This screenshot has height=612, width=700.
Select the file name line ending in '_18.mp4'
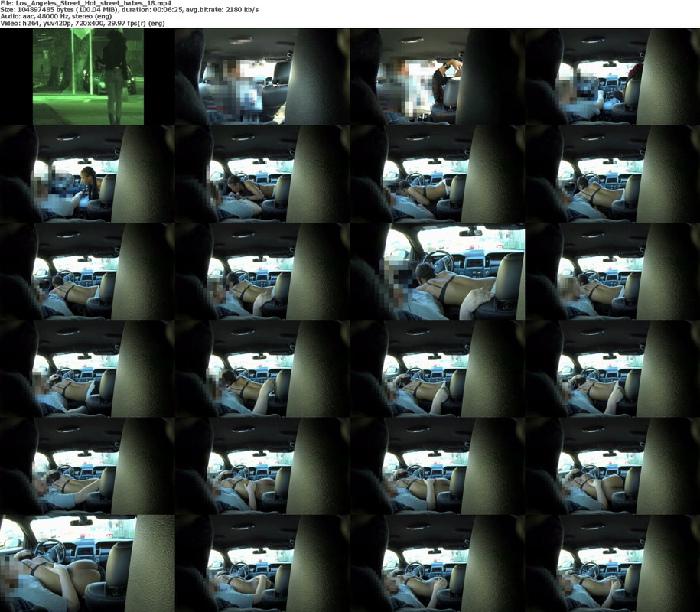point(86,3)
